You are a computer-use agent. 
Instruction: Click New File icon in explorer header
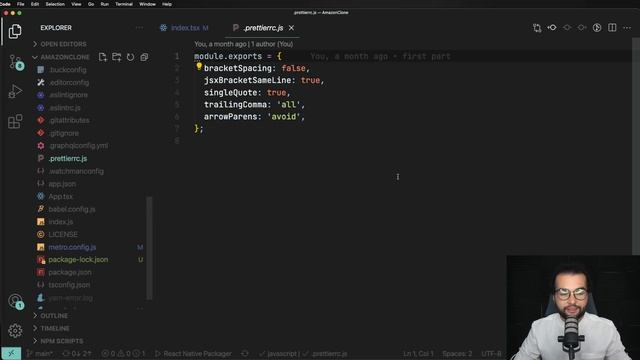[x=102, y=57]
